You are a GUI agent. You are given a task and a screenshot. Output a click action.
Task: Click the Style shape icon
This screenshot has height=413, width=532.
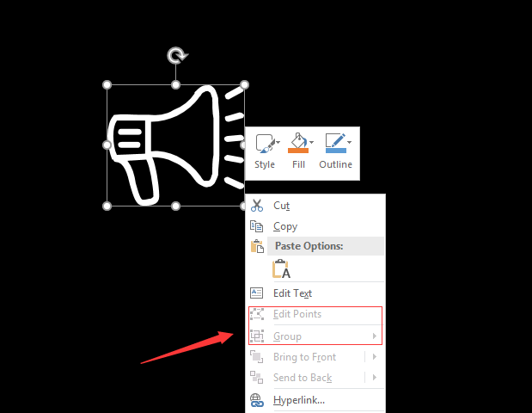266,144
